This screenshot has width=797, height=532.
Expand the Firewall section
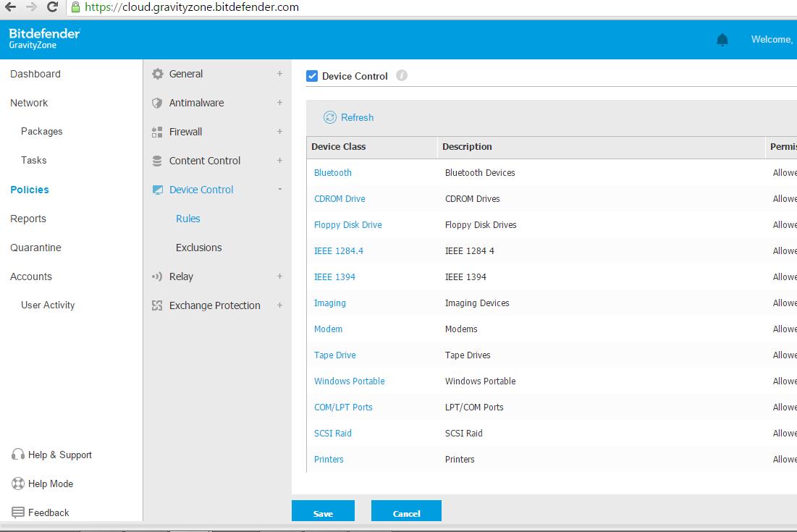[279, 132]
